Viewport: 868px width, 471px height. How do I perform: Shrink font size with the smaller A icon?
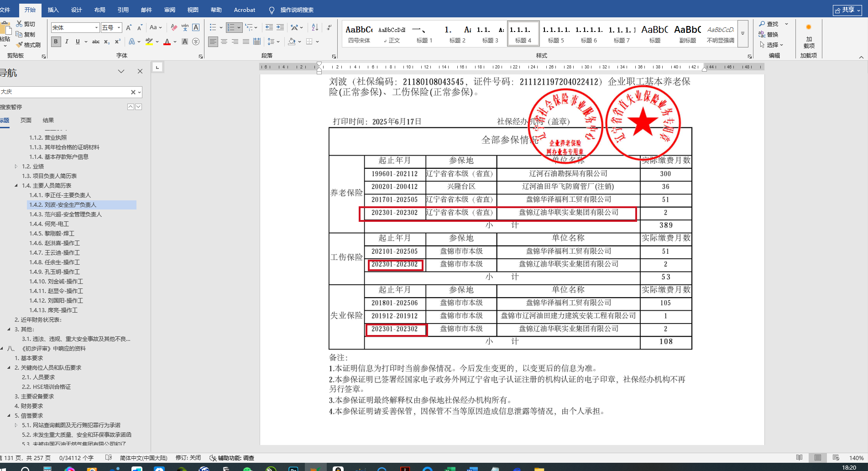tap(140, 28)
